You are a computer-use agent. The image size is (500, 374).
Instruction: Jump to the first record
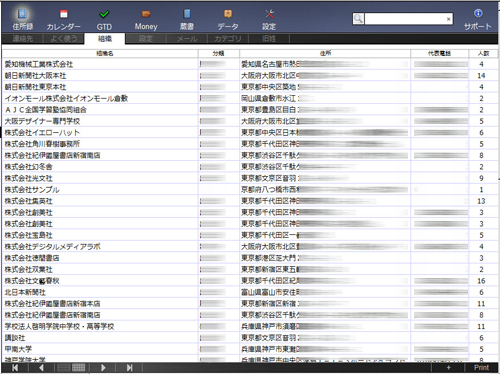[x=15, y=367]
